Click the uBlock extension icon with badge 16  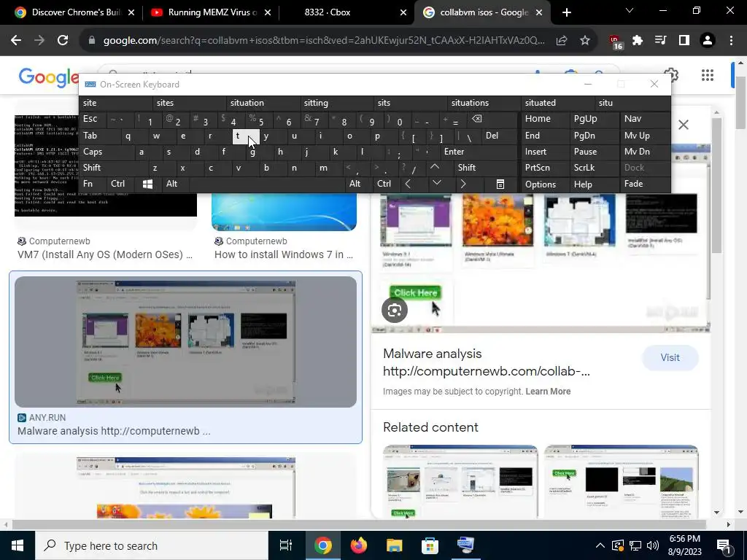click(616, 42)
